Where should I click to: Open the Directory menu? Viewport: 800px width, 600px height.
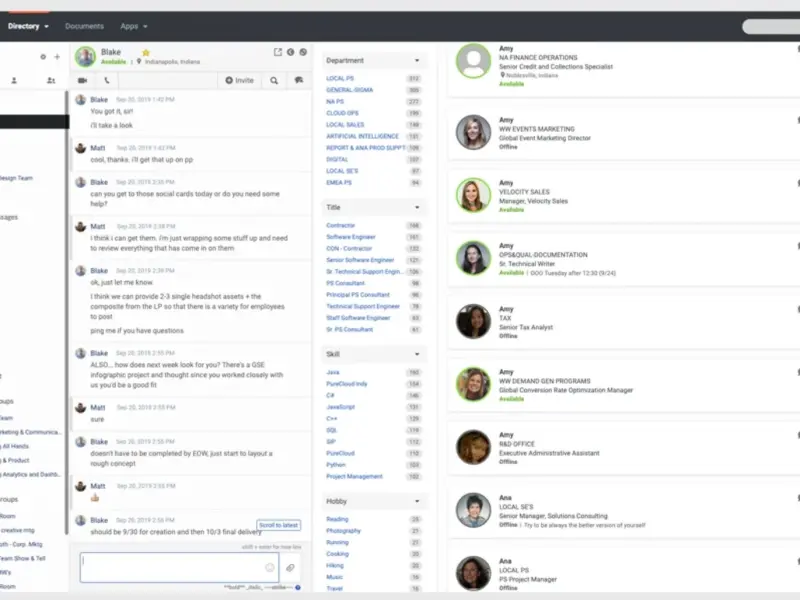pos(28,26)
